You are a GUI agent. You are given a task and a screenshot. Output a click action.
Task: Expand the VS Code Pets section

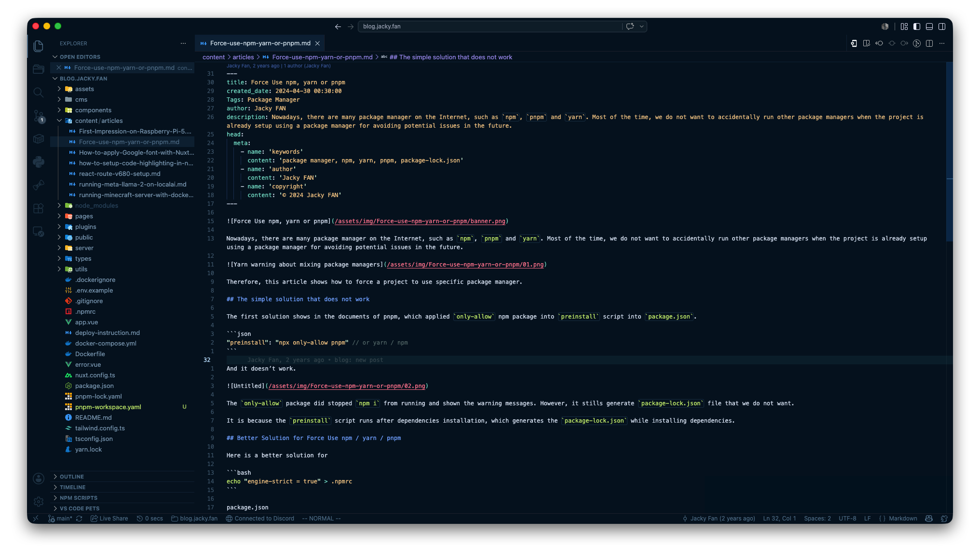coord(123,508)
